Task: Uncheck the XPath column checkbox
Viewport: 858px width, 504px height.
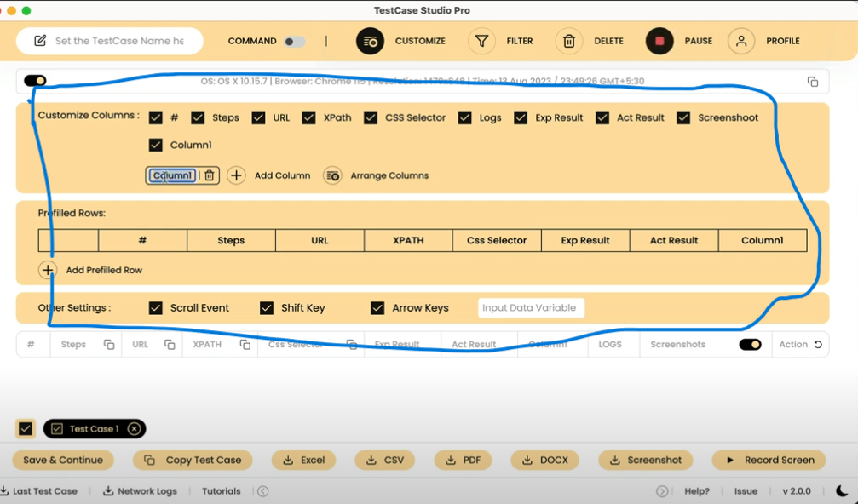Action: click(309, 117)
